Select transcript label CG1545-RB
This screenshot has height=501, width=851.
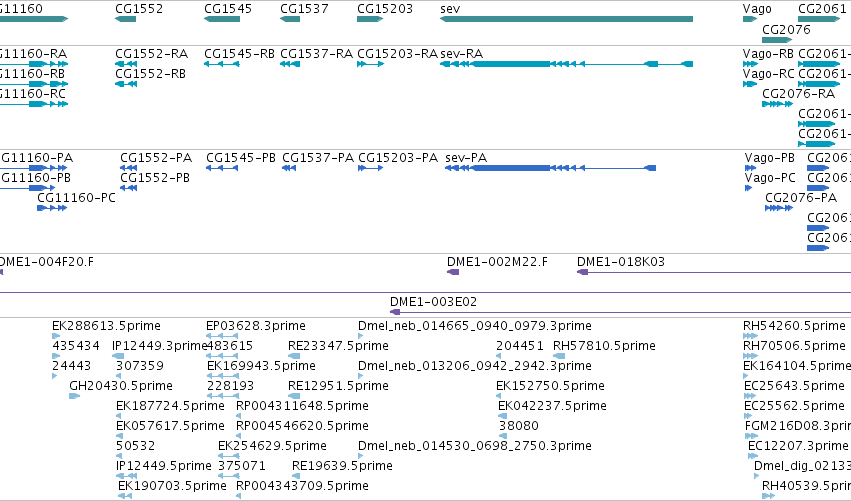[239, 54]
